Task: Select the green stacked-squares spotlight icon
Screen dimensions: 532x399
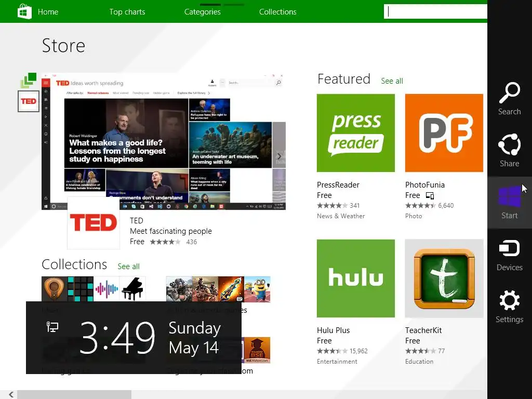Action: click(29, 81)
